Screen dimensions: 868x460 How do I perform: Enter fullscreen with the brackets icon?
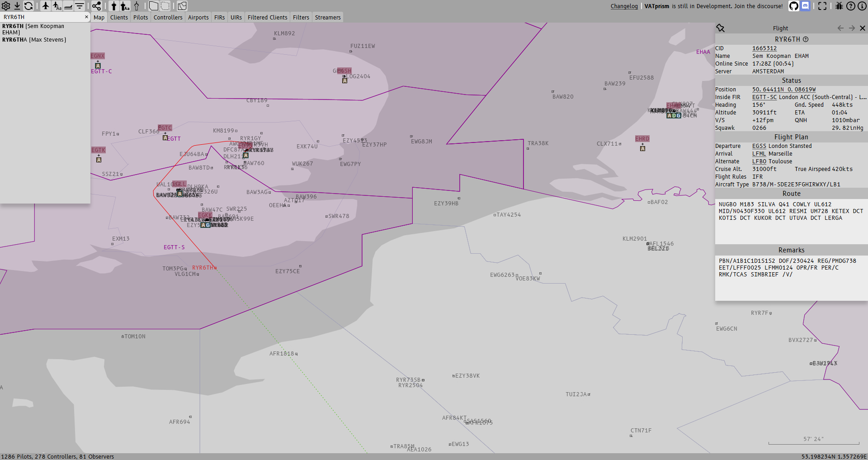822,6
